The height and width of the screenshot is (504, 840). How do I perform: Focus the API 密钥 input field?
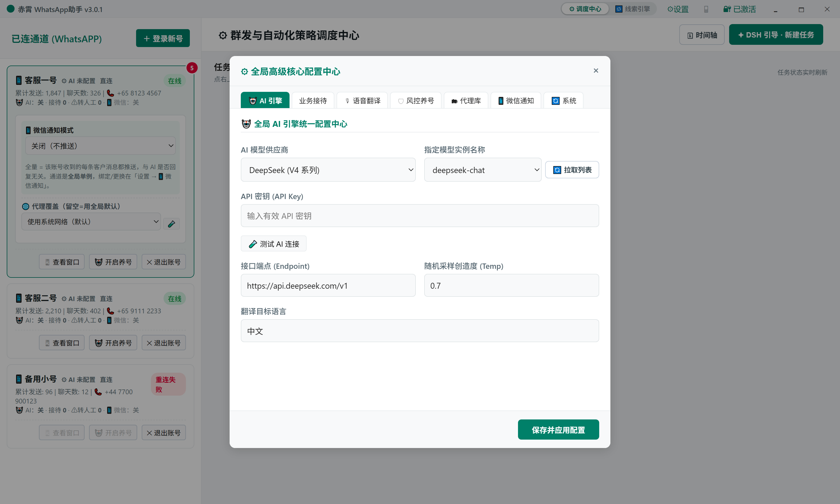click(x=420, y=216)
